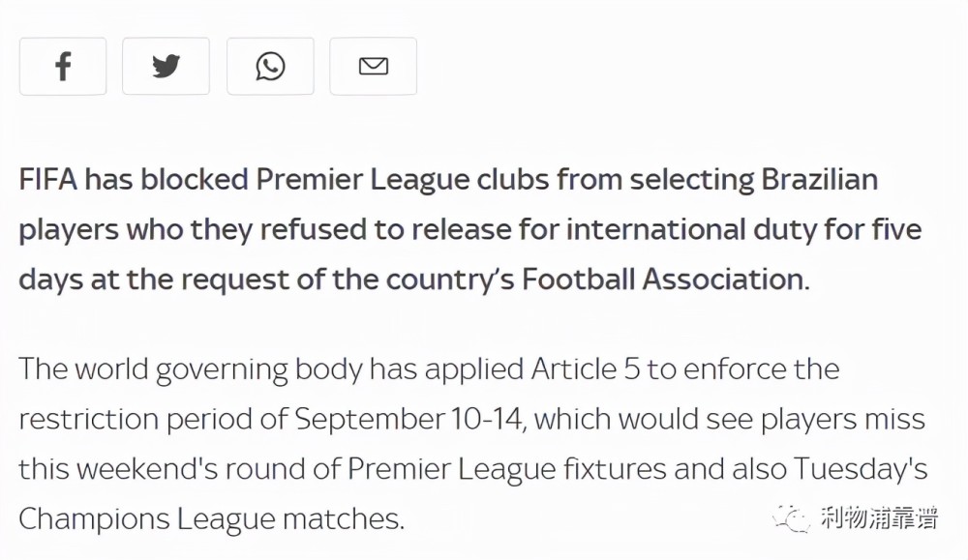
Task: Share the article on Facebook
Action: pos(63,66)
